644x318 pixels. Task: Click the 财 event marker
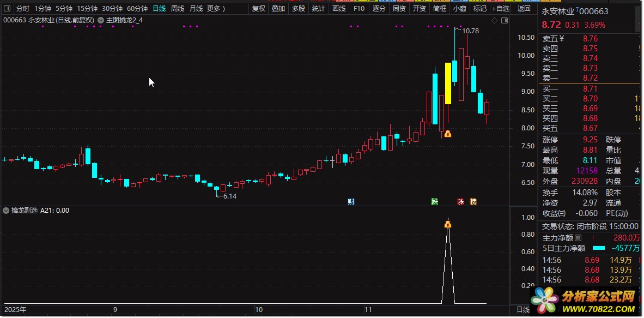[x=351, y=202]
